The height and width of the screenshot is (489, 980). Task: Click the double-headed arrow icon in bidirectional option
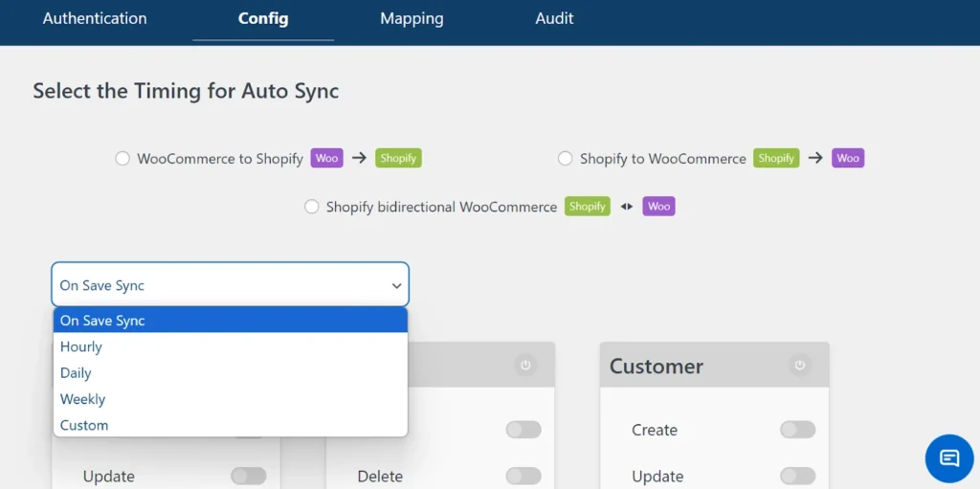(627, 206)
